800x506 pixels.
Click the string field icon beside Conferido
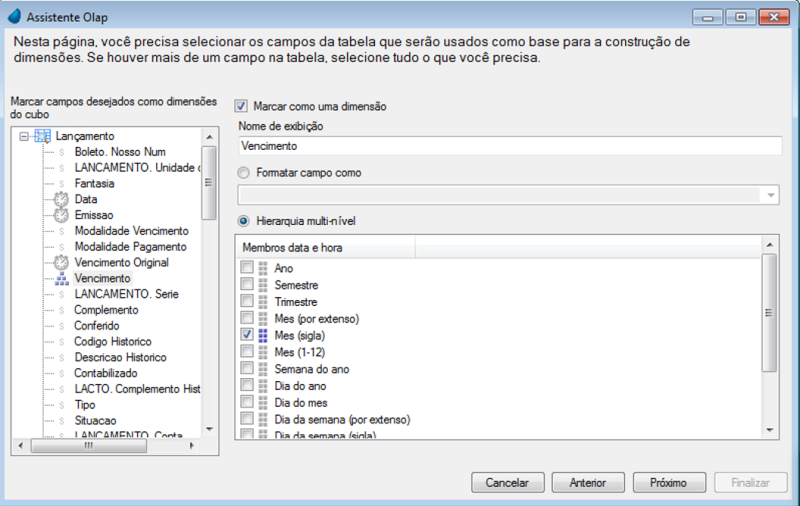click(x=62, y=326)
